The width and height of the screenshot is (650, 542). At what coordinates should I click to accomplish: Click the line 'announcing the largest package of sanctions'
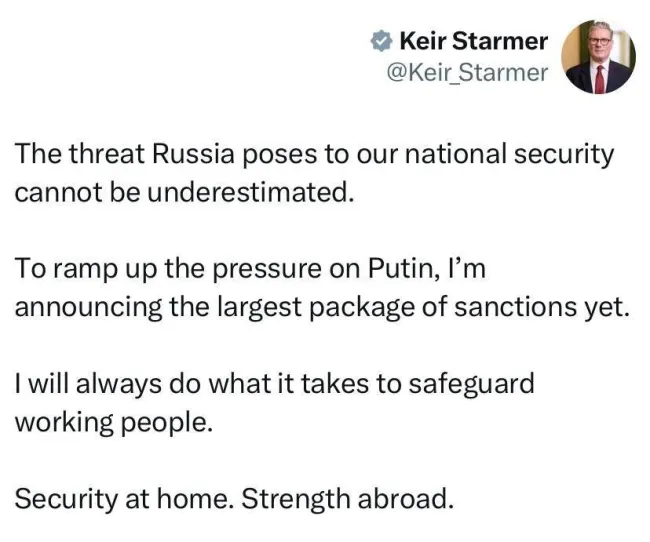[322, 308]
